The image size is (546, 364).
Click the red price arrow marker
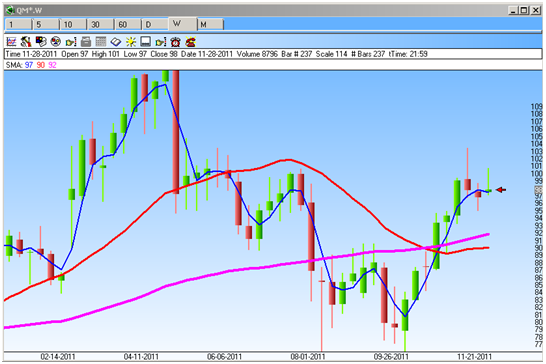(501, 190)
